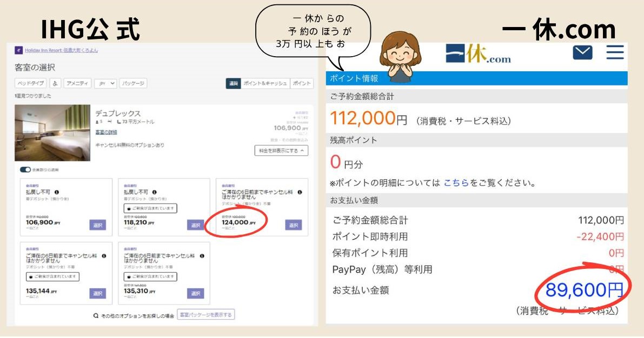Click the 一休.com logo
The width and height of the screenshot is (644, 338).
coord(478,55)
